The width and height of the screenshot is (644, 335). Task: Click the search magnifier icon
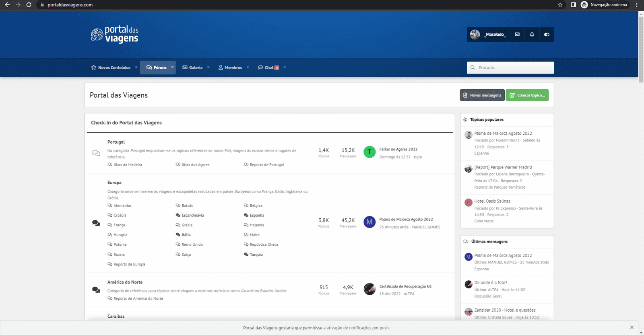tap(473, 68)
